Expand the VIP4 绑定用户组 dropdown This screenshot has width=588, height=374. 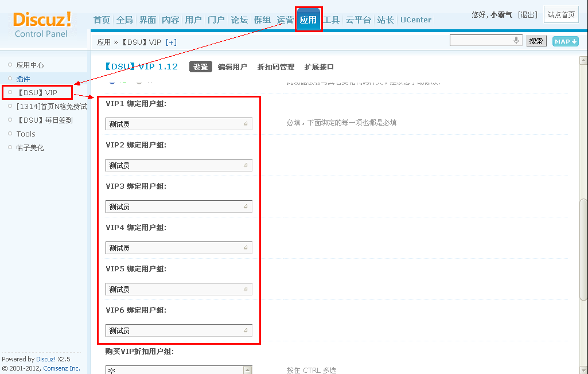(x=179, y=248)
